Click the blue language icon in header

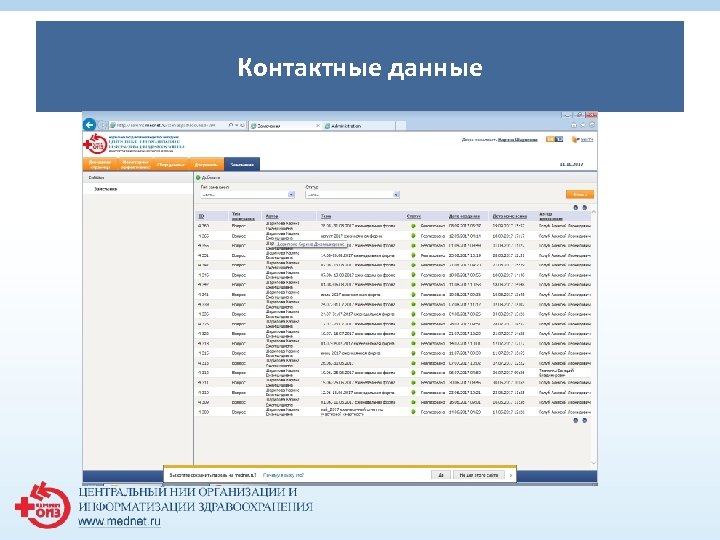point(559,139)
